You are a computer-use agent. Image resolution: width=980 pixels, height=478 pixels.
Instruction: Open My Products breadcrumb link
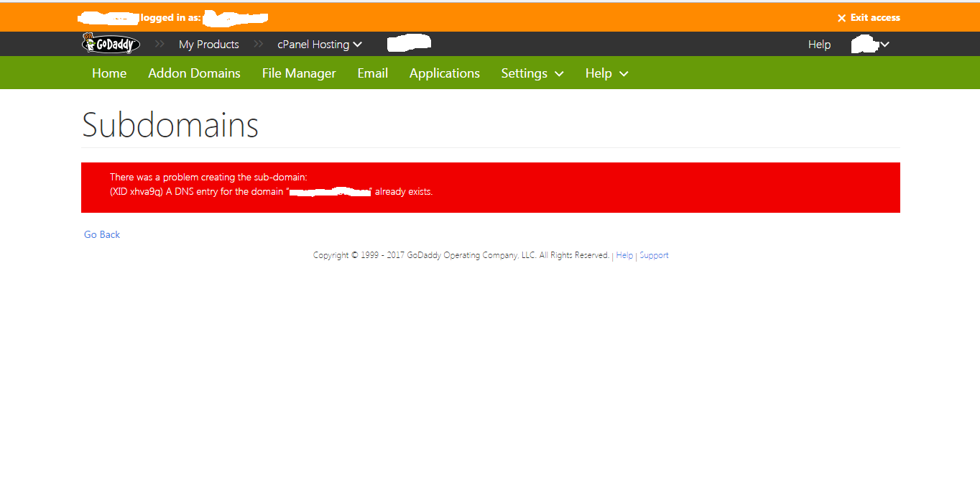click(208, 44)
